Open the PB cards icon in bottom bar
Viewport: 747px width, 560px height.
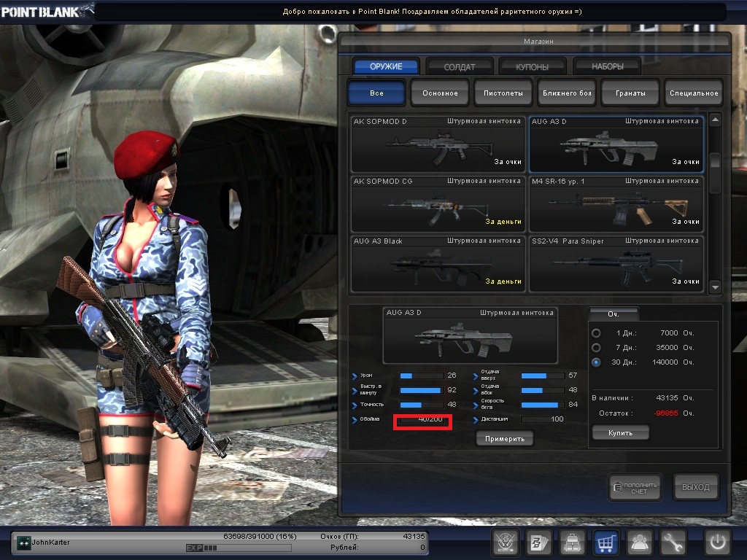tap(538, 542)
